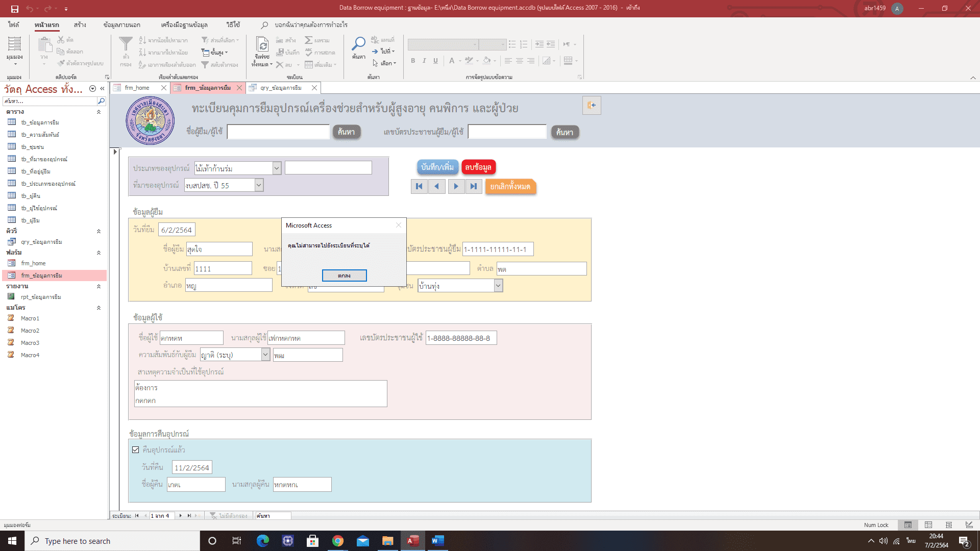980x551 pixels.
Task: Open Macro3 in navigation pane
Action: pyautogui.click(x=30, y=343)
